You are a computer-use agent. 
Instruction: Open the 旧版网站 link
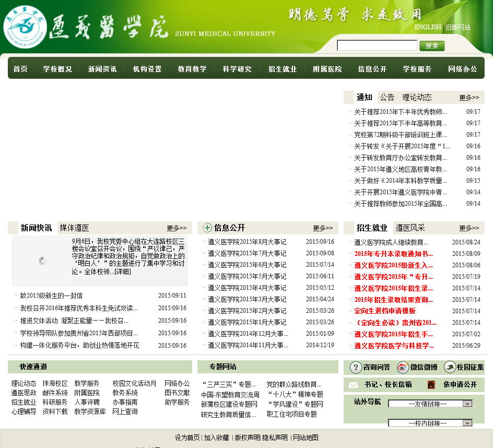458,27
